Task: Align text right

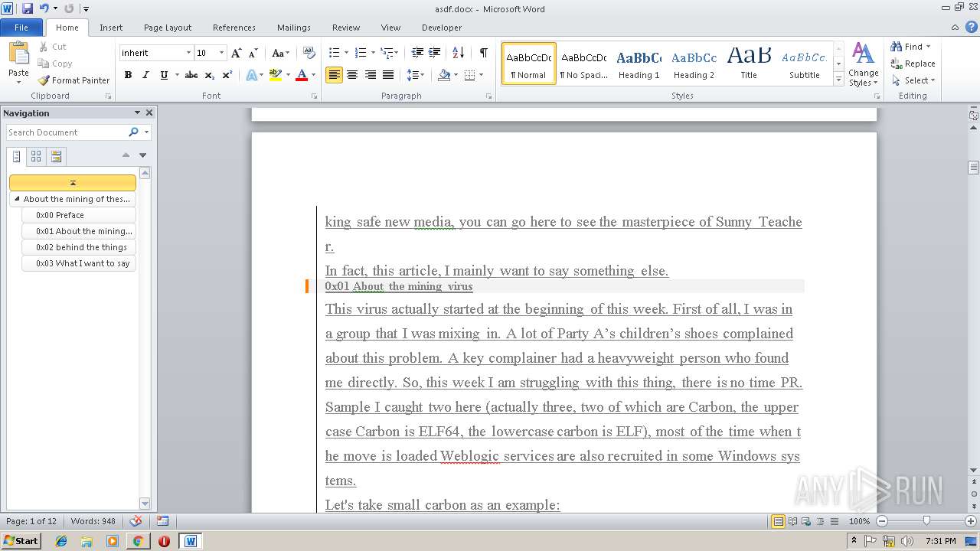Action: (x=370, y=75)
